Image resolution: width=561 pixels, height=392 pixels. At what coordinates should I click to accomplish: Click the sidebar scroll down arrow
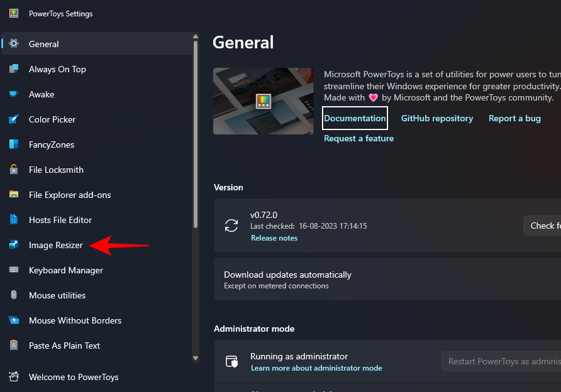click(x=196, y=358)
